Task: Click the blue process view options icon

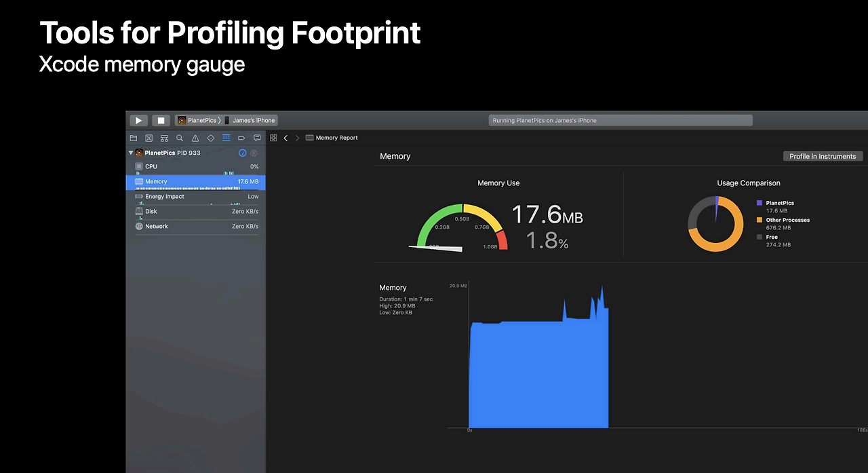Action: (243, 153)
